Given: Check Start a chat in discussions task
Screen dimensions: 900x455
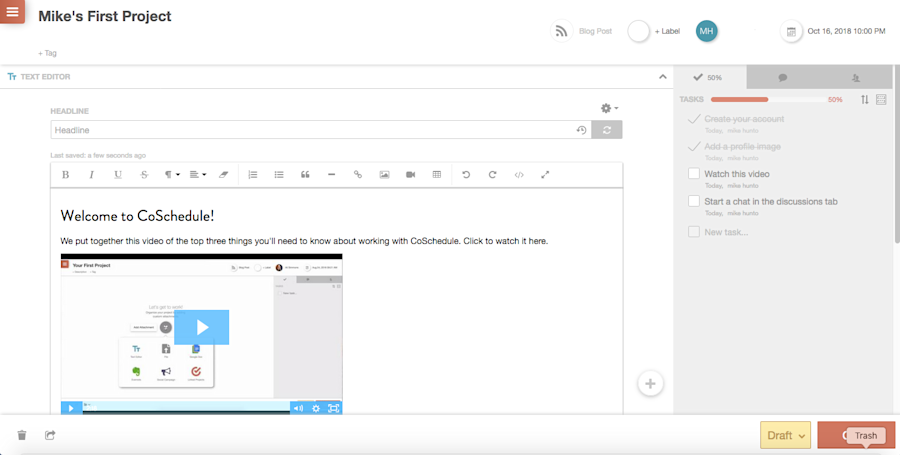Looking at the screenshot, I should 694,201.
